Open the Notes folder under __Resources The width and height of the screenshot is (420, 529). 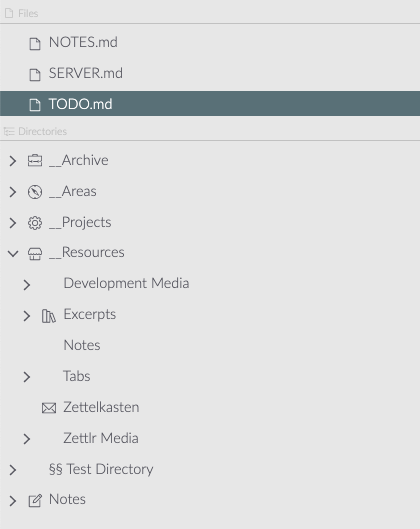pyautogui.click(x=82, y=345)
